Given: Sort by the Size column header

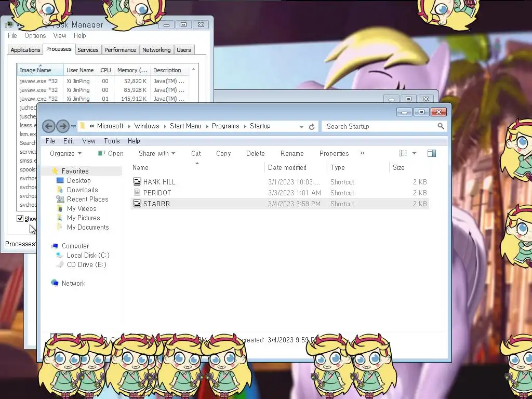Looking at the screenshot, I should click(x=410, y=168).
